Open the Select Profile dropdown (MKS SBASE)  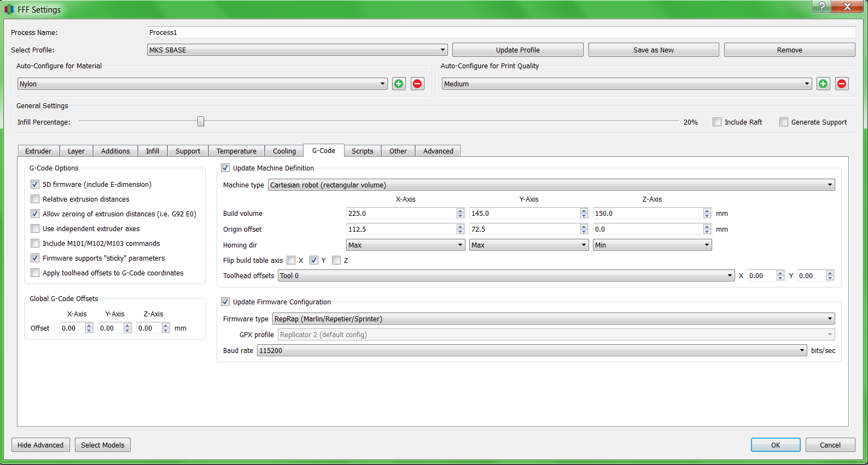(x=298, y=50)
